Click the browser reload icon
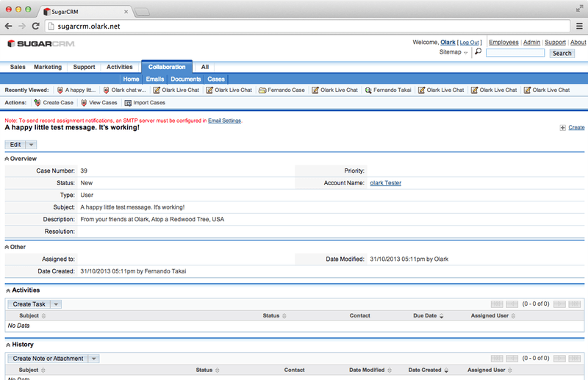Screen dimensions: 588x380 35,26
